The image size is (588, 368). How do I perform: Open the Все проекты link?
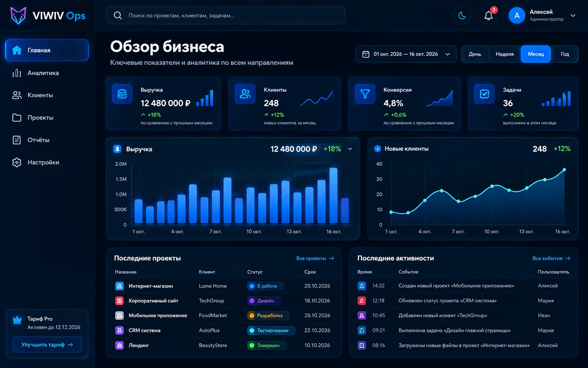click(x=315, y=258)
